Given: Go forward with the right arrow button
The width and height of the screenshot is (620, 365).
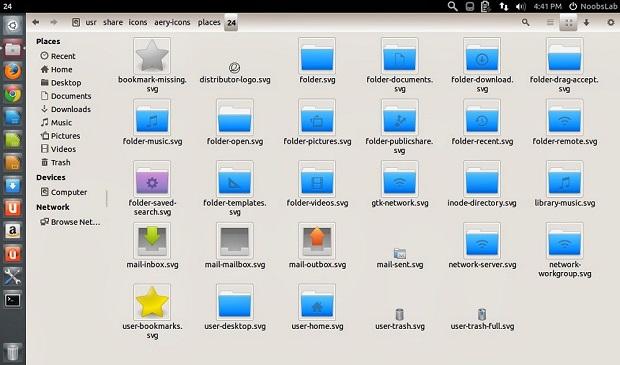Looking at the screenshot, I should pyautogui.click(x=54, y=22).
